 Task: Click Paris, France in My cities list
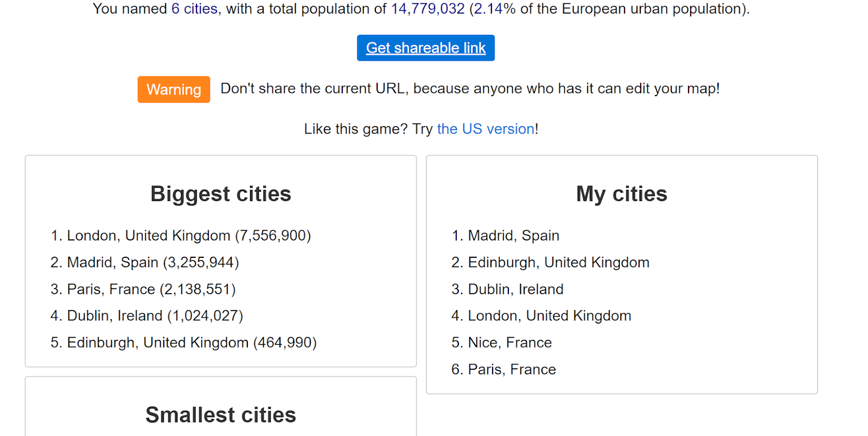click(512, 369)
